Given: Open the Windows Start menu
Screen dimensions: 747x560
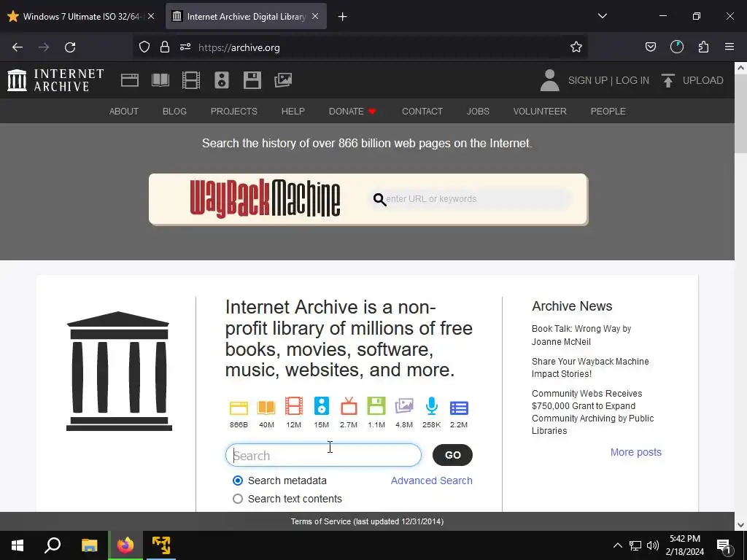Looking at the screenshot, I should tap(18, 545).
